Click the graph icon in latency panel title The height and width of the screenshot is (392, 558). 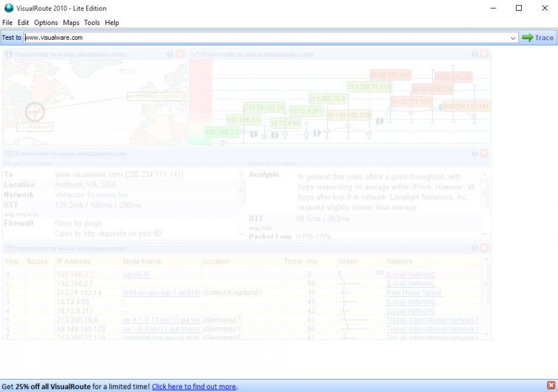pos(196,55)
